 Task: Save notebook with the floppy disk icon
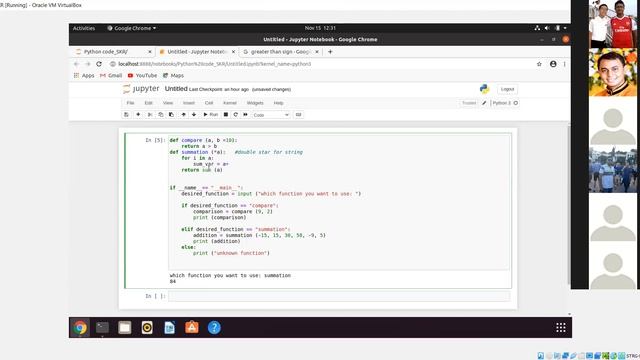coord(126,115)
